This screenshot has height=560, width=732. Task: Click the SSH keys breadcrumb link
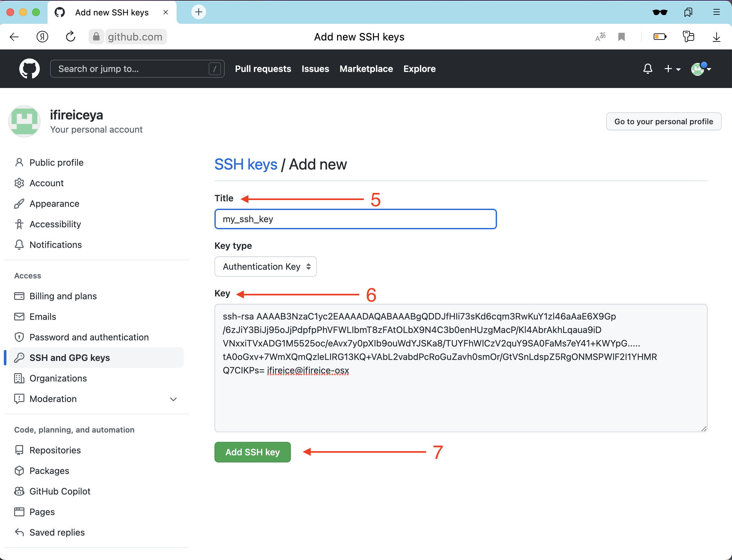(x=246, y=164)
